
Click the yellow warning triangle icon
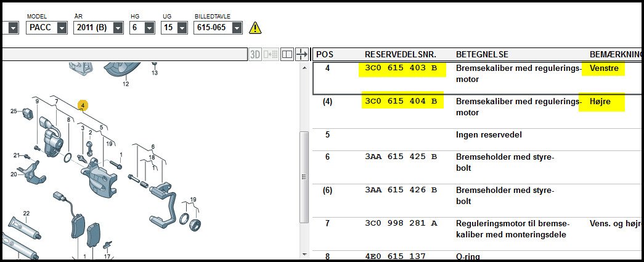pyautogui.click(x=255, y=28)
